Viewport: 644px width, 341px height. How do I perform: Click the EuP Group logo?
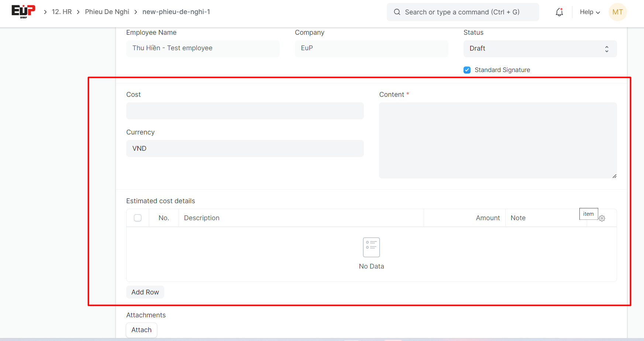[23, 11]
